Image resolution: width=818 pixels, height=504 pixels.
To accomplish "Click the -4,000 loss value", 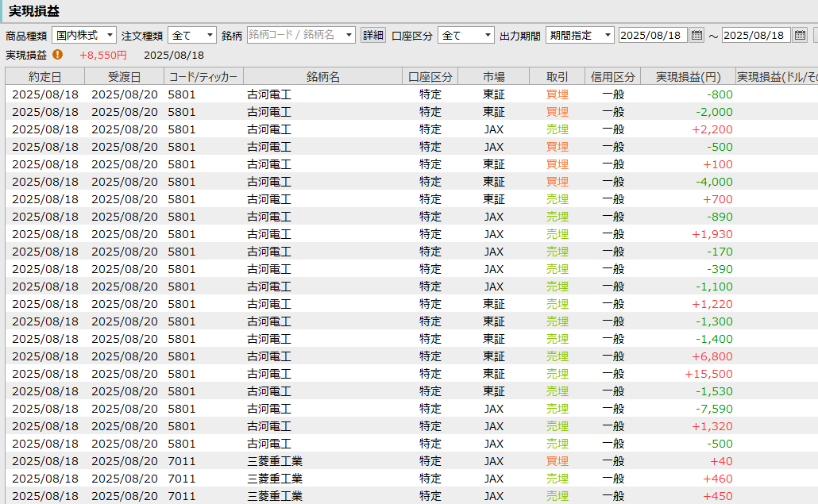I will tap(714, 182).
